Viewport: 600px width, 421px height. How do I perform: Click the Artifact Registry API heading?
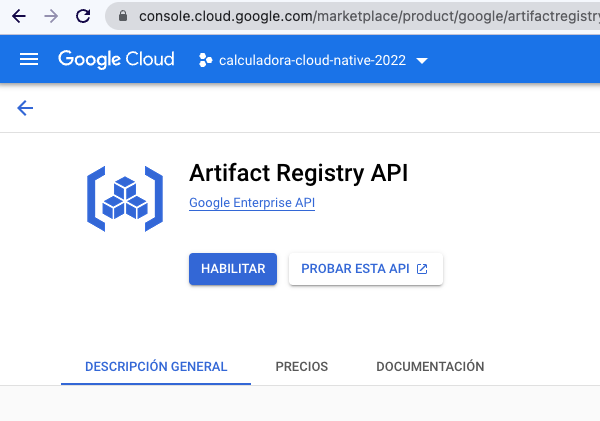click(x=299, y=173)
